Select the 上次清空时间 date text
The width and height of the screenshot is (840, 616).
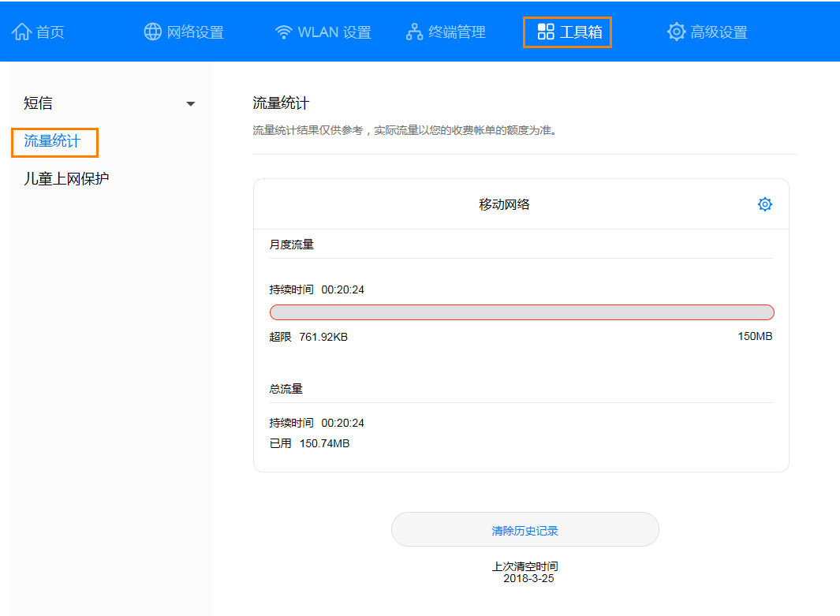tap(525, 566)
